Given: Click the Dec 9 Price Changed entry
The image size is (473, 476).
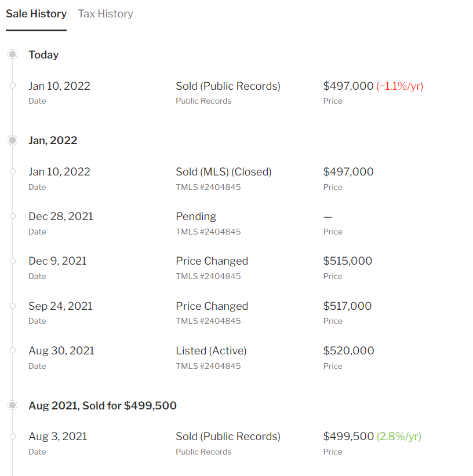Looking at the screenshot, I should [212, 261].
